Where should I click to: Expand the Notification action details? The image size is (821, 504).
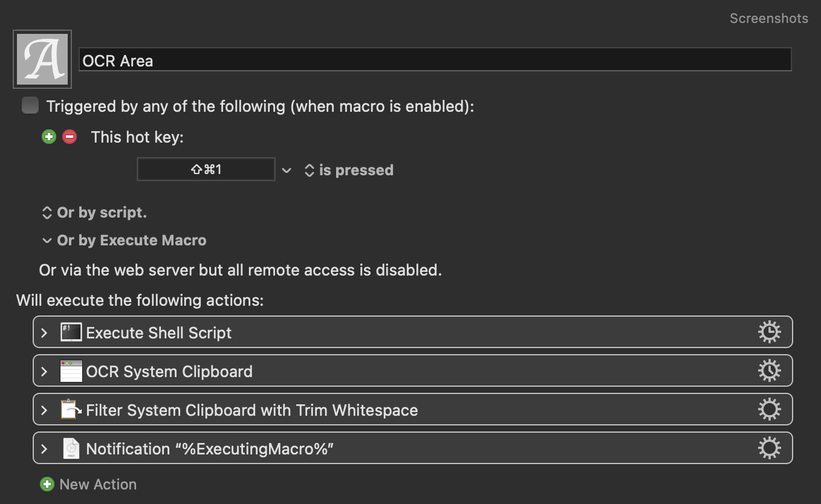tap(44, 449)
